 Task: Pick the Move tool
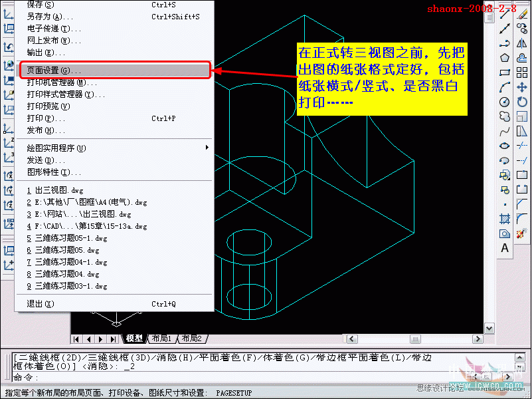pyautogui.click(x=522, y=87)
